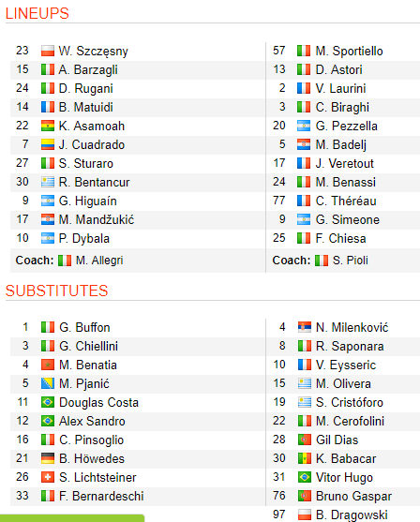Click the green bar at bottom left
This screenshot has height=522, width=420.
(72, 518)
